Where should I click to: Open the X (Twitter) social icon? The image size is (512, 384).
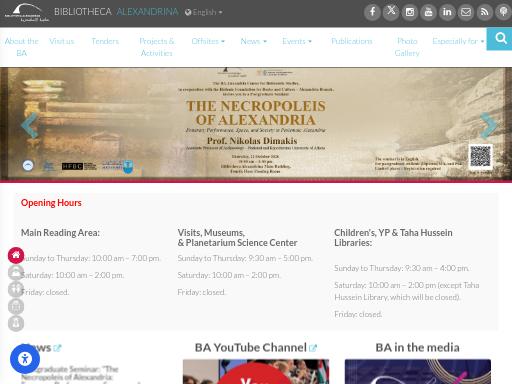[391, 12]
